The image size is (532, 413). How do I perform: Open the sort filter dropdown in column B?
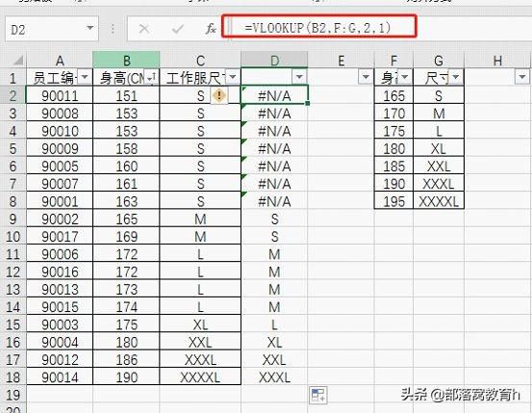click(x=150, y=77)
